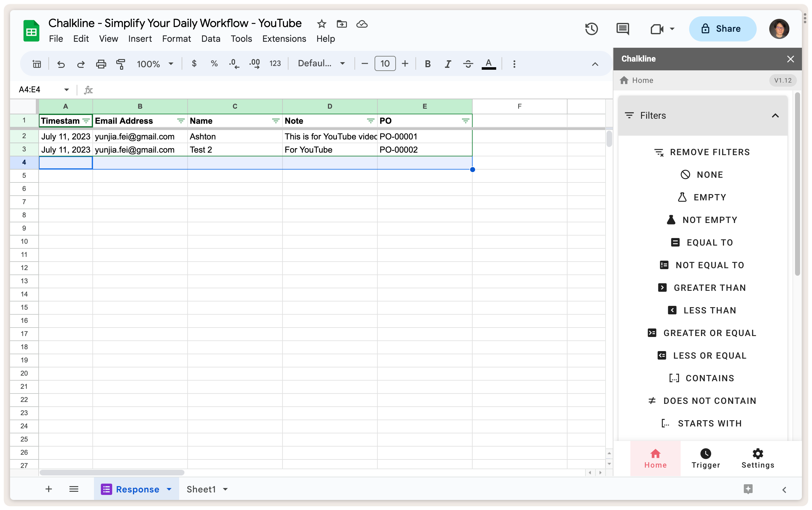Toggle italic formatting
812x510 pixels.
[447, 64]
